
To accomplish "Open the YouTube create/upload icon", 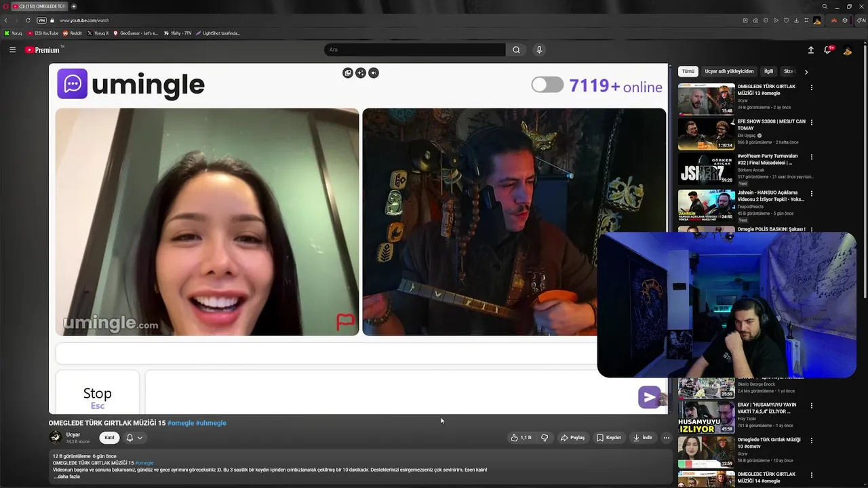I will (810, 49).
